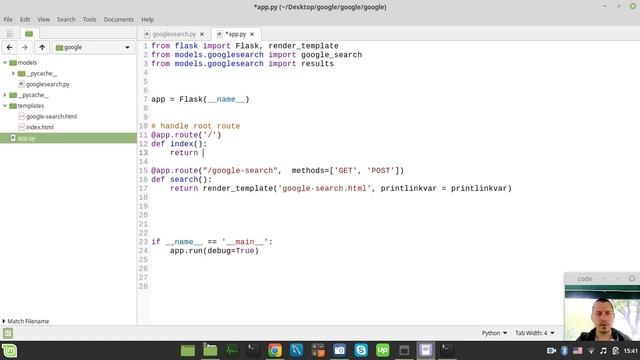This screenshot has height=360, width=640.
Task: Place cursor on line 7 app = Flask
Action: [x=200, y=99]
